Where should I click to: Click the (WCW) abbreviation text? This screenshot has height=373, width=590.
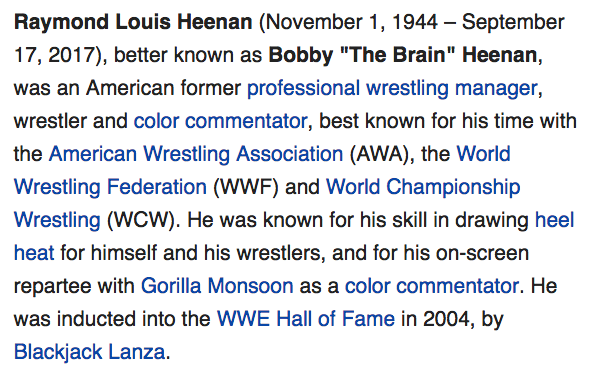[141, 220]
